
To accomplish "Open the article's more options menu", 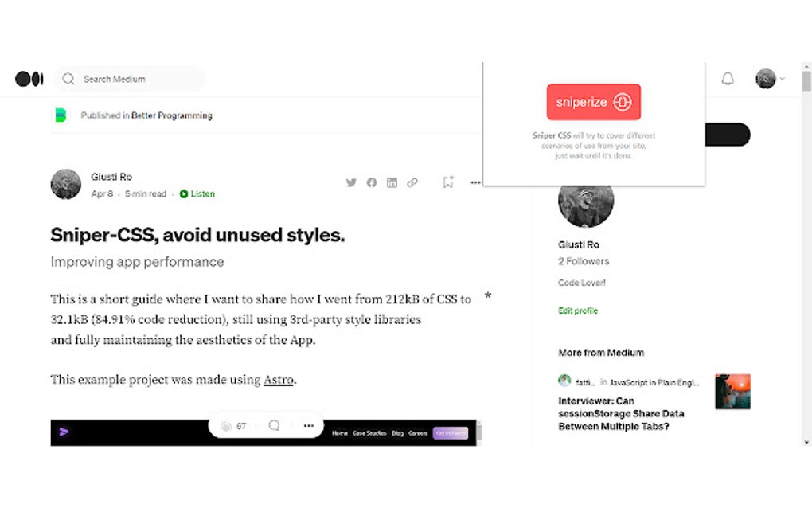I will coord(474,182).
